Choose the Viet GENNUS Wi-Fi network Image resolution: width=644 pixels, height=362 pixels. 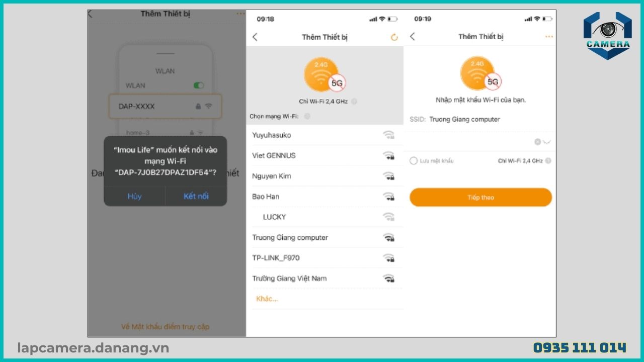[274, 155]
